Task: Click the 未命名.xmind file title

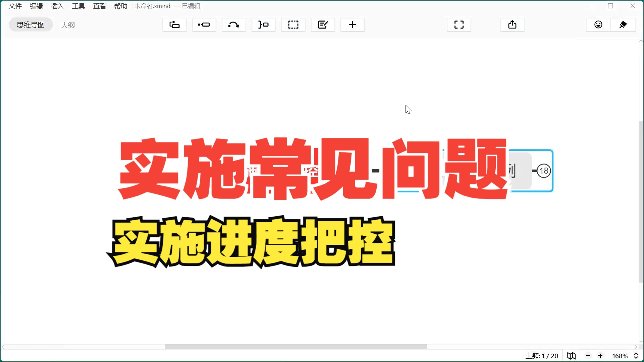Action: coord(153,6)
